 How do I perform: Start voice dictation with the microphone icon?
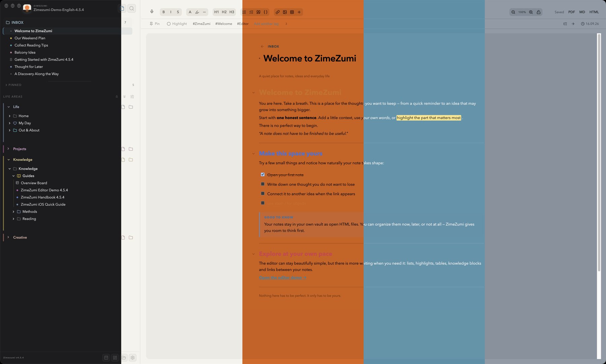tap(152, 12)
